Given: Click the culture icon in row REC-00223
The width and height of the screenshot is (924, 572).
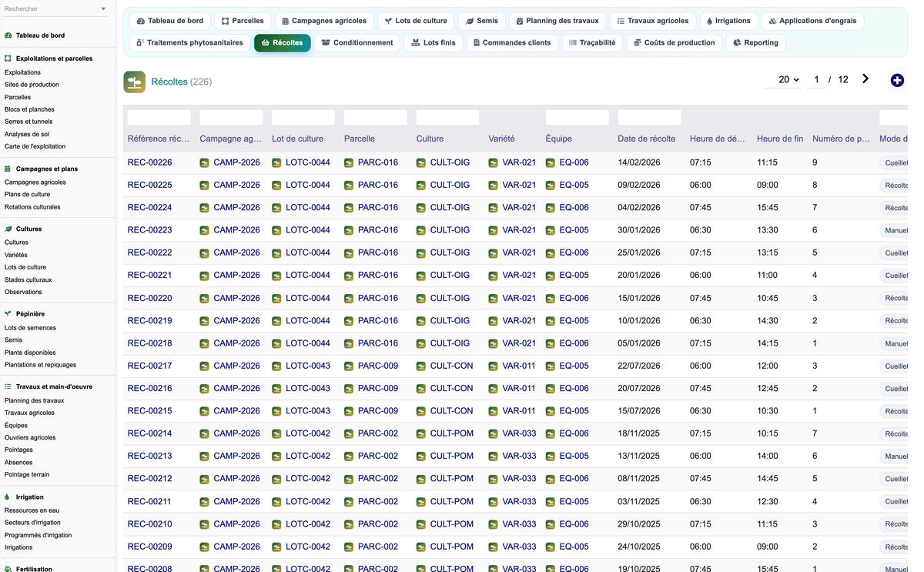Looking at the screenshot, I should [x=421, y=230].
